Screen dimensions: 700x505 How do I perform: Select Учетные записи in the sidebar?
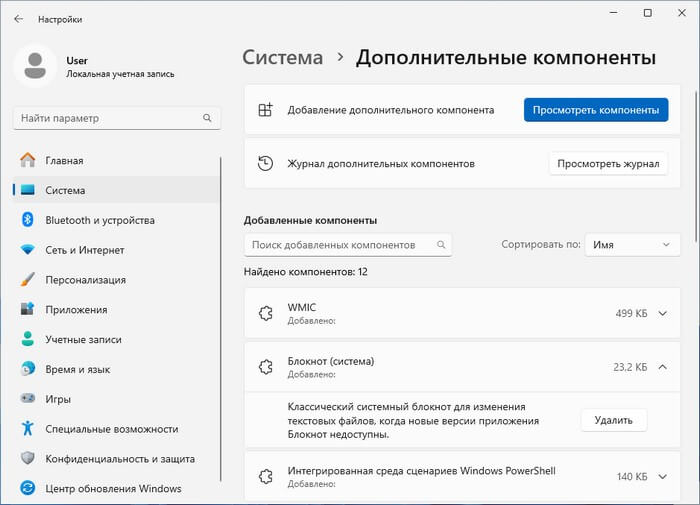coord(83,340)
